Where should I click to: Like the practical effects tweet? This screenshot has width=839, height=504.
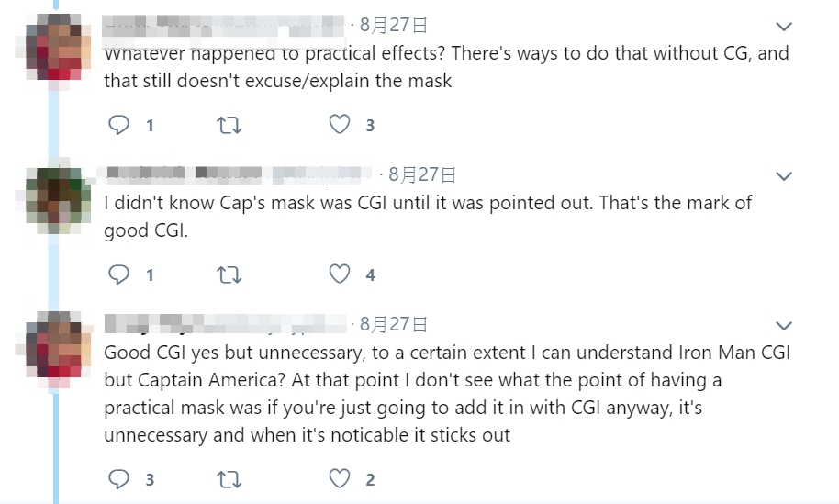tap(340, 125)
